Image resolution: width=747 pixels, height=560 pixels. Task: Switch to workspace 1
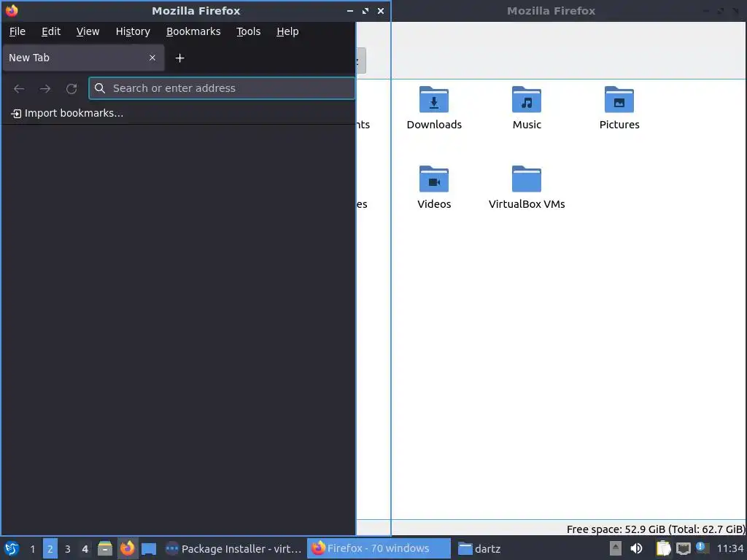tap(32, 548)
